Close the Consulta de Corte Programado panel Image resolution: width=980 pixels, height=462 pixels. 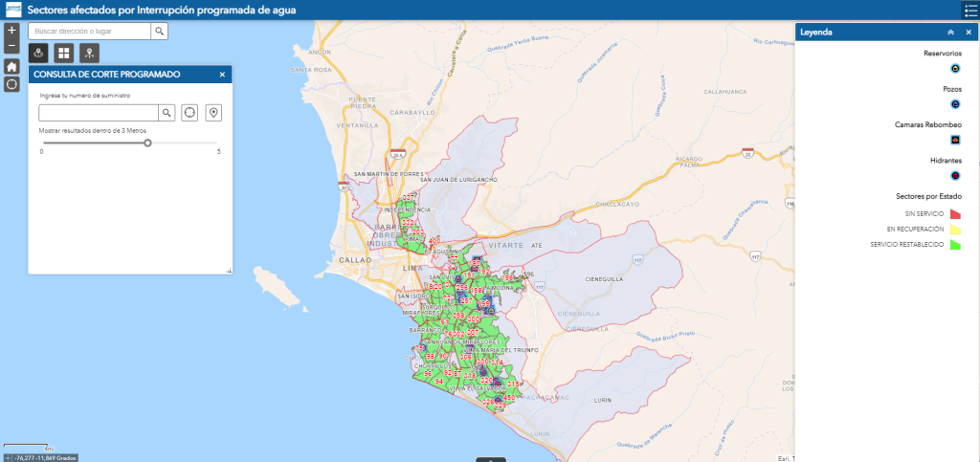[x=222, y=74]
